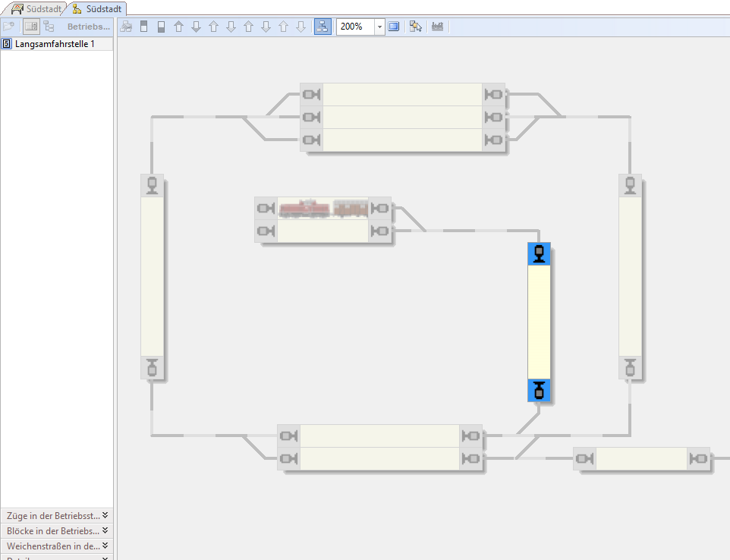Switch the side panel to tree view

click(x=49, y=27)
